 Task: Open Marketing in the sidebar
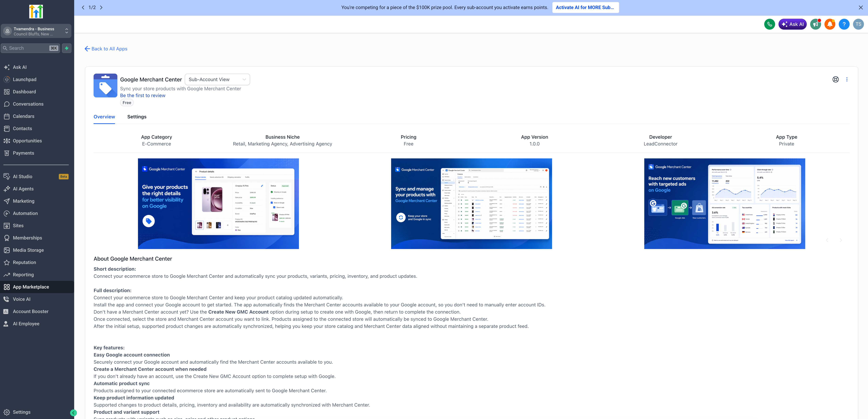37,201
